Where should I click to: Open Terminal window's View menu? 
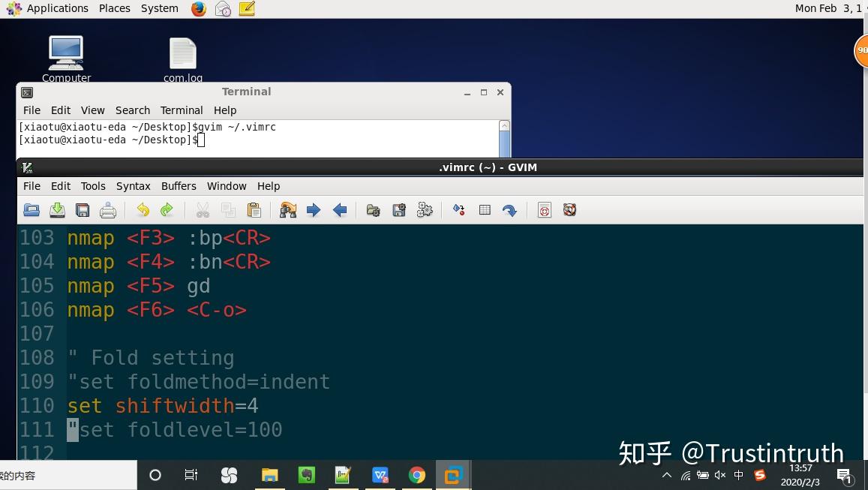coord(92,110)
